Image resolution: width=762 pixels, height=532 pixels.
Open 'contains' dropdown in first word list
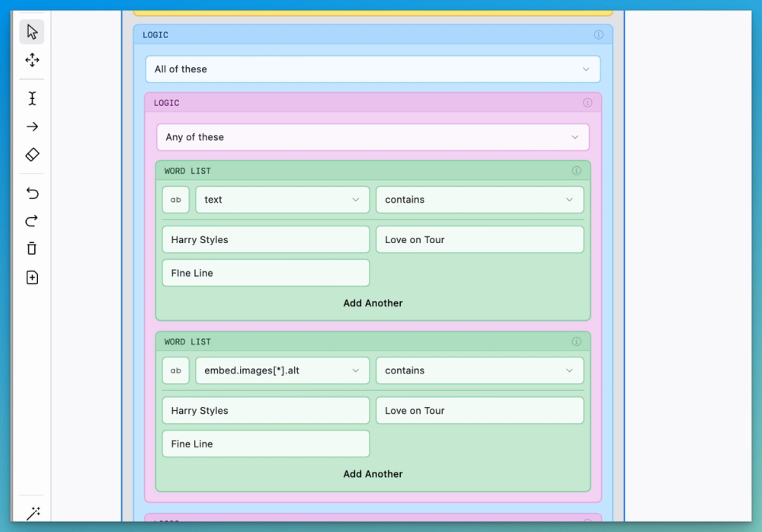click(x=479, y=200)
